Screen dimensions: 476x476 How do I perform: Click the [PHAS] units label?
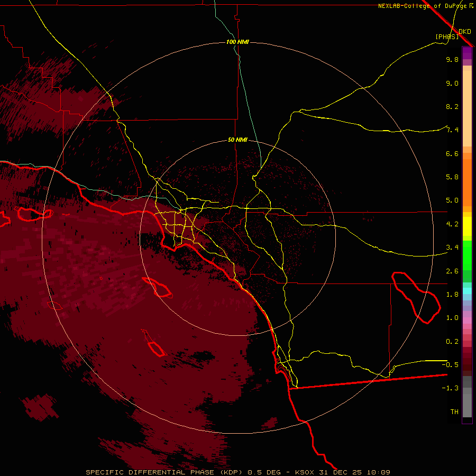coord(447,36)
